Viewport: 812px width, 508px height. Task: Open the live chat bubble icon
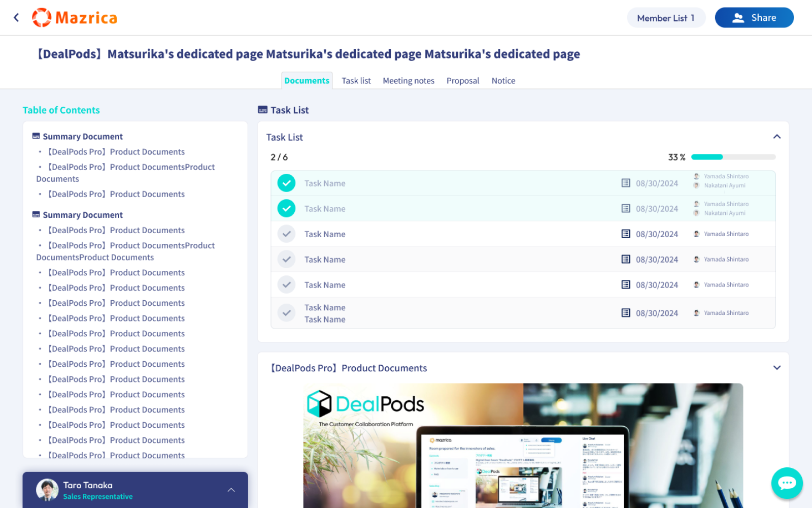(787, 483)
